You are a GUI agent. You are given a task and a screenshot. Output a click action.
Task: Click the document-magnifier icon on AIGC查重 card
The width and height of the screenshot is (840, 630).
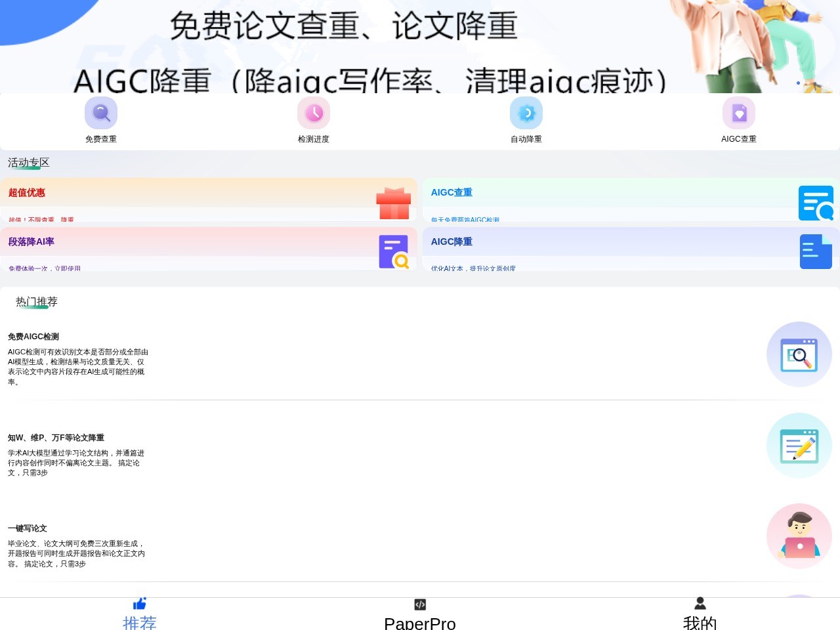(816, 203)
